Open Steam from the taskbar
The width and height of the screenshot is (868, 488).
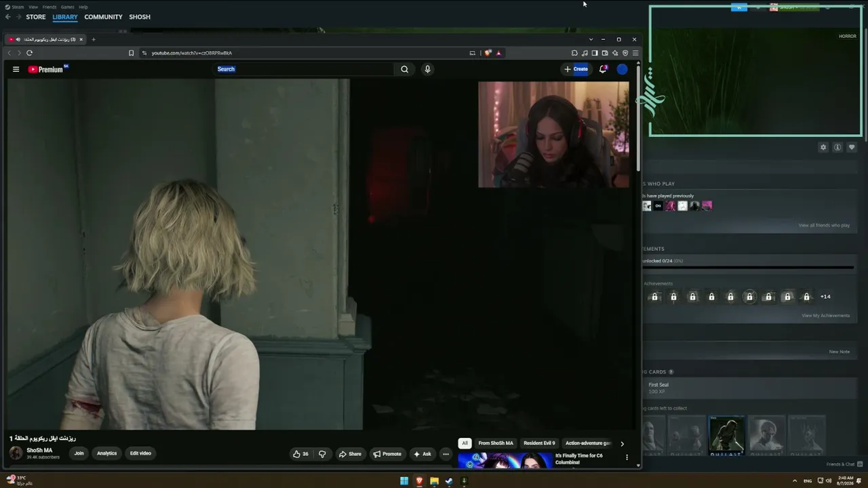(x=449, y=481)
